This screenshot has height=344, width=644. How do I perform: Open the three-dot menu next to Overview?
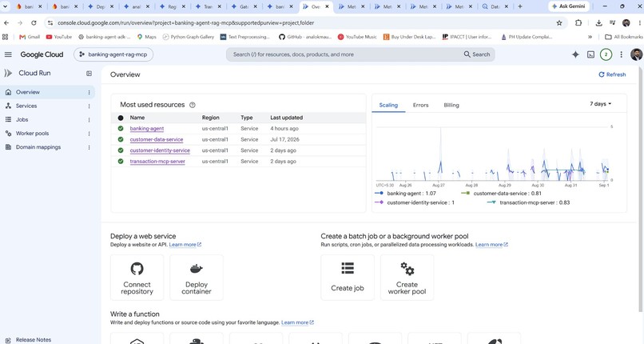89,93
